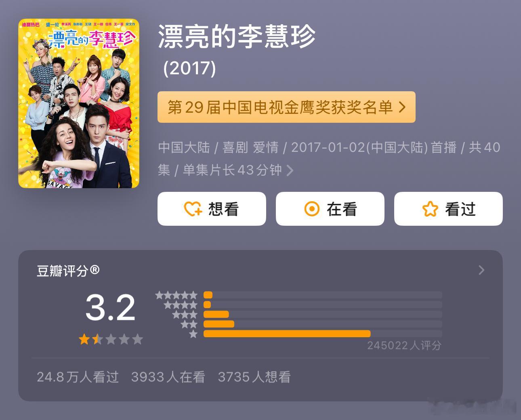Image resolution: width=521 pixels, height=420 pixels.
Task: Mark the show as 在看
Action: (x=330, y=209)
